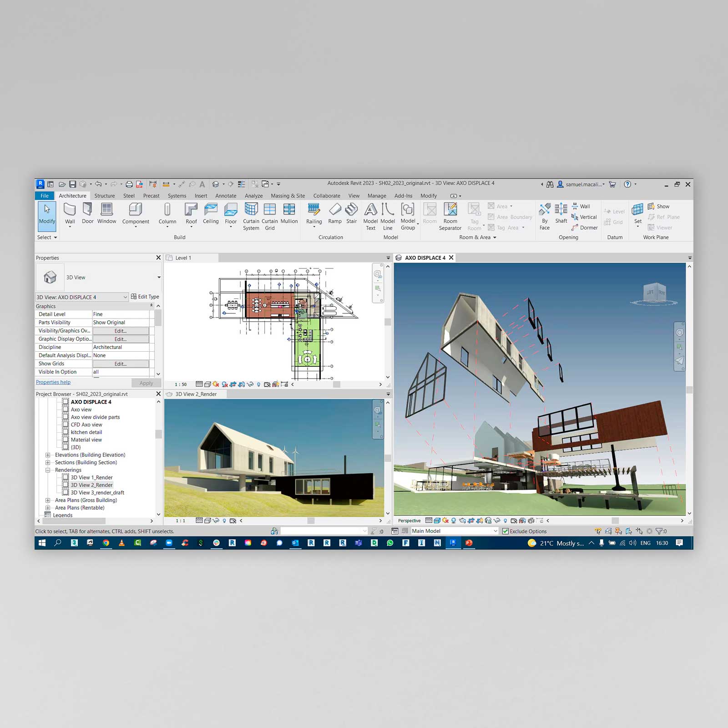
Task: Click the Save icon in quick access toolbar
Action: click(73, 184)
